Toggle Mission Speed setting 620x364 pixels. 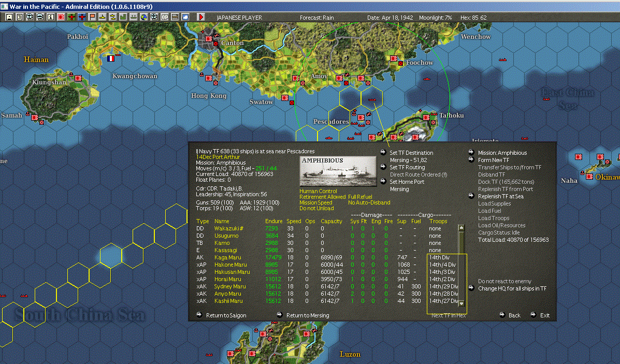(315, 202)
